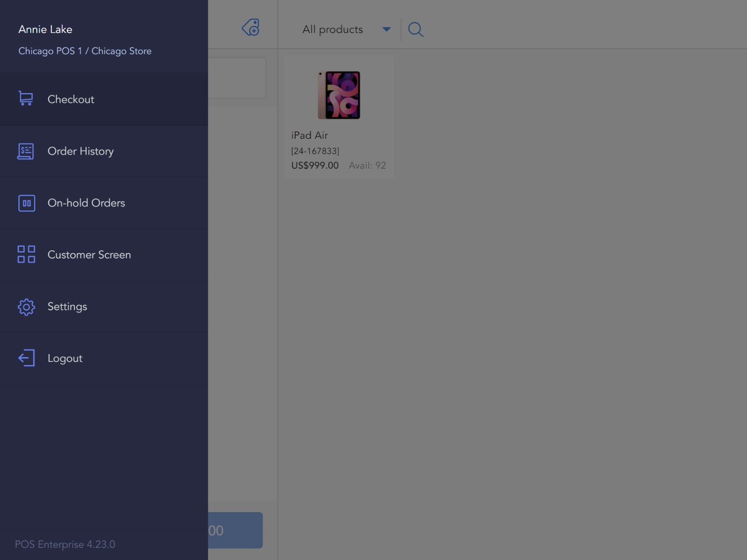Select the 'Order History' menu label
747x560 pixels.
pyautogui.click(x=81, y=151)
